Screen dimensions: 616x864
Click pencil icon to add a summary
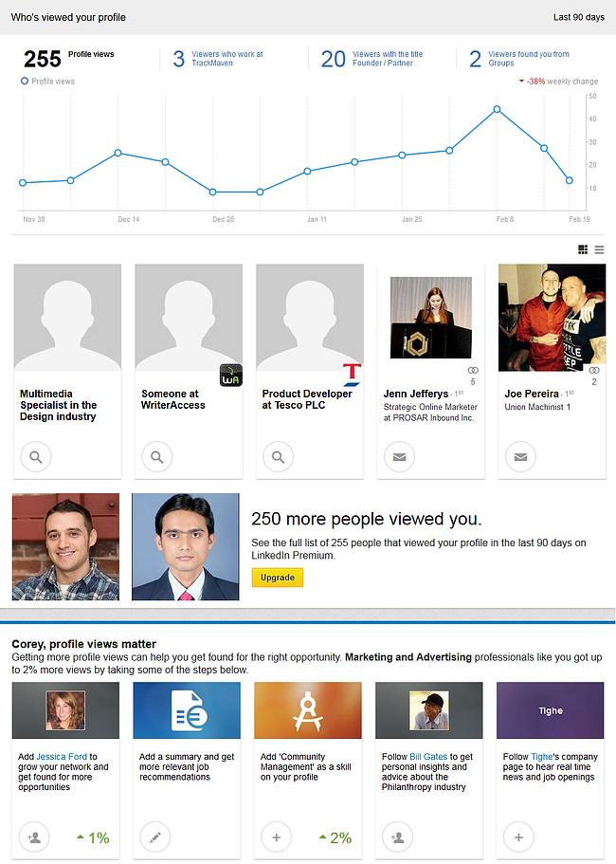(x=155, y=837)
